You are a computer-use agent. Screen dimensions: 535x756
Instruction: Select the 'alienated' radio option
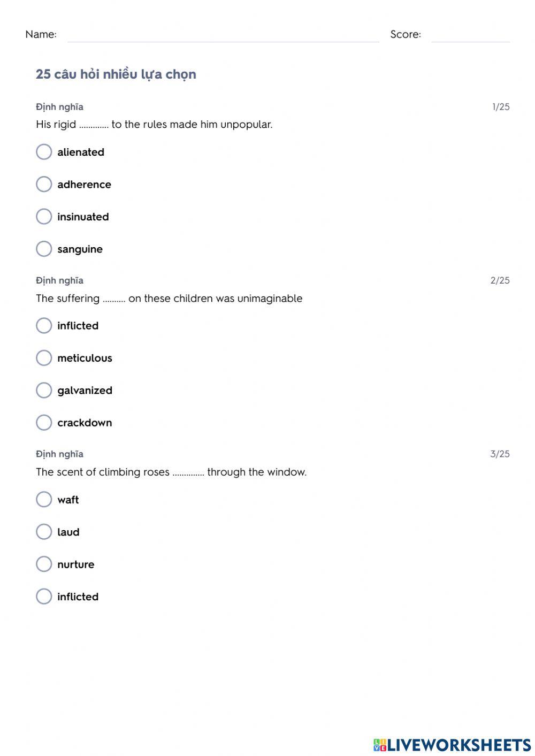click(44, 152)
